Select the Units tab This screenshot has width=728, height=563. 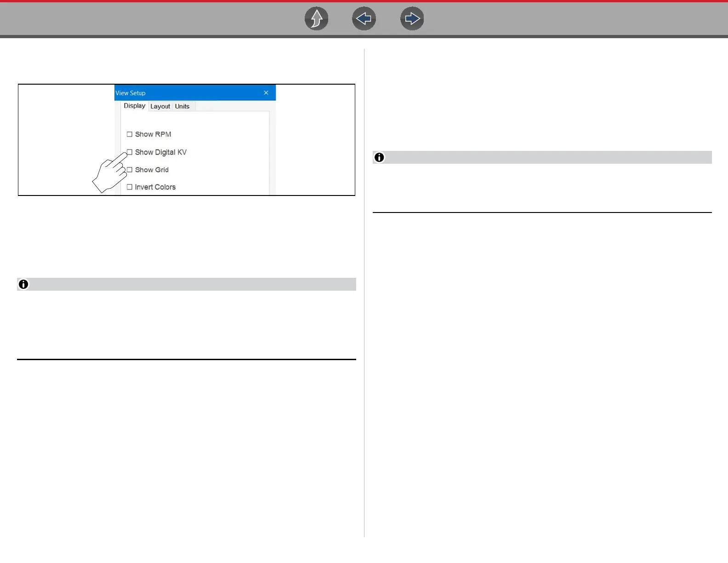[182, 106]
